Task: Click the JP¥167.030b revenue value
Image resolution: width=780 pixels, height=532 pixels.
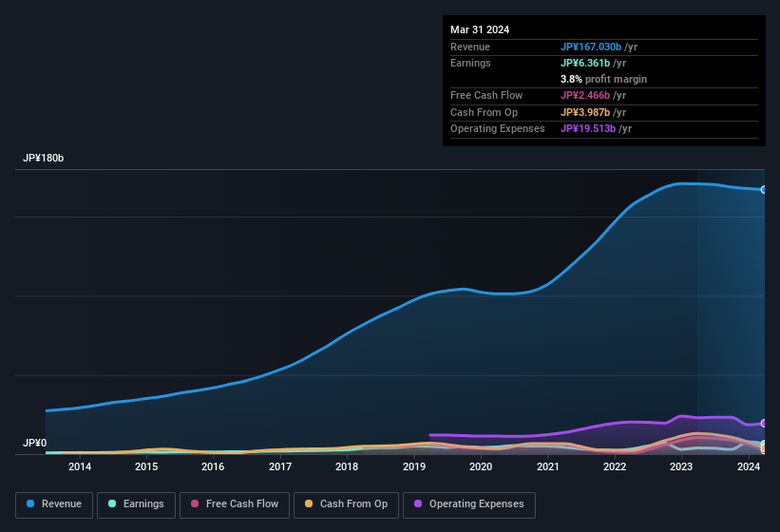Action: (591, 47)
